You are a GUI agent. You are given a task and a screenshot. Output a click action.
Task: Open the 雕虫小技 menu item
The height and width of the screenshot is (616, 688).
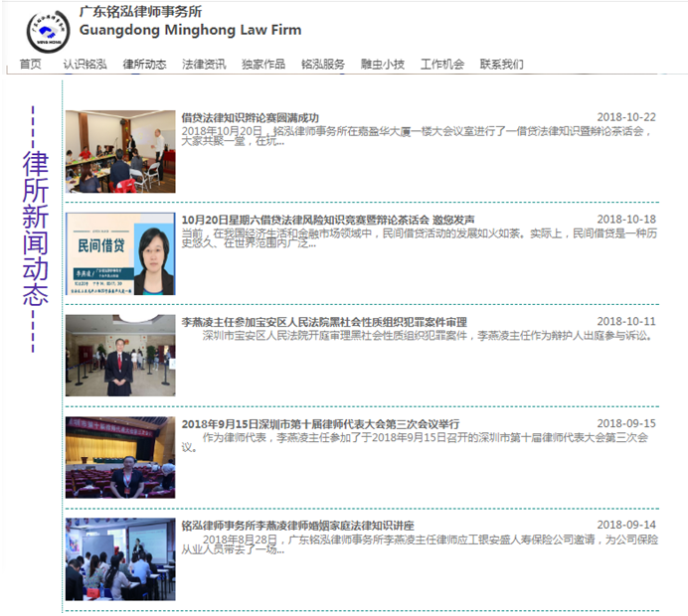coord(383,64)
